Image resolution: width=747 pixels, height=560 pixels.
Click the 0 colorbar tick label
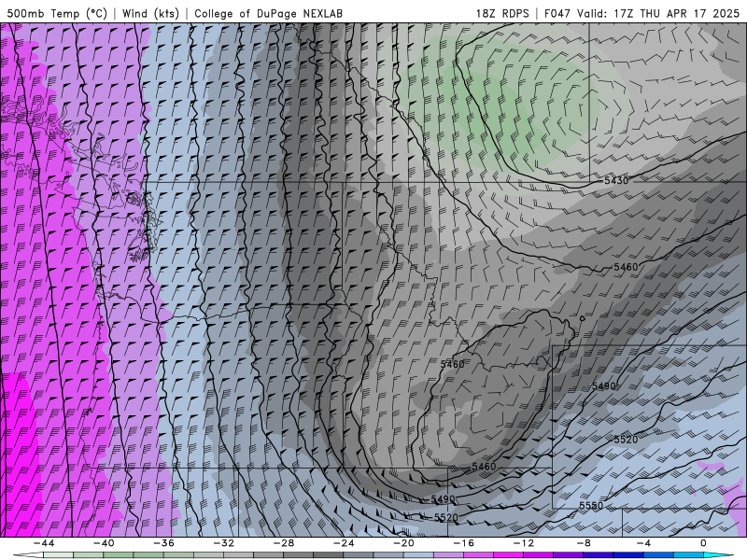tap(703, 543)
